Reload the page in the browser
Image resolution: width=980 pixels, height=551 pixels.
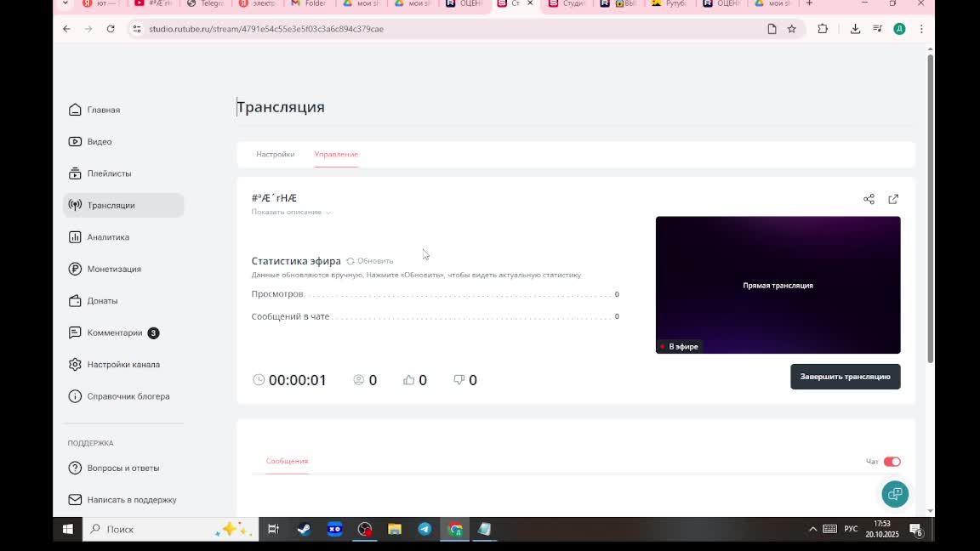[111, 29]
